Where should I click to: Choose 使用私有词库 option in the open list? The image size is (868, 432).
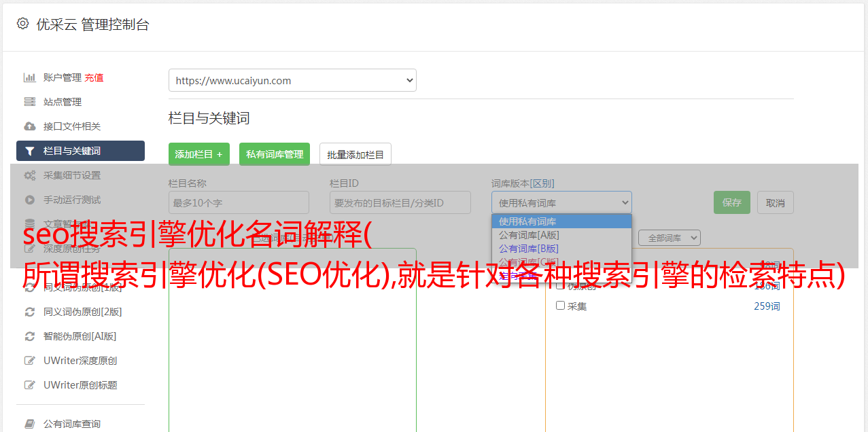click(561, 221)
